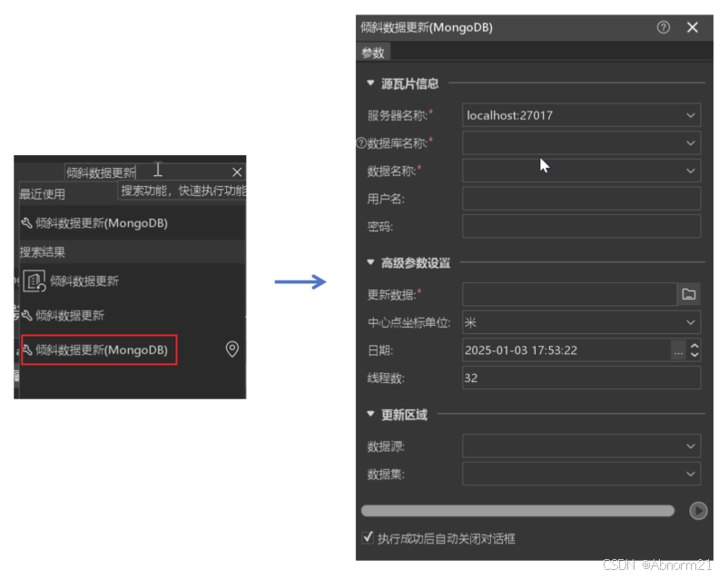Image resolution: width=728 pixels, height=579 pixels.
Task: Decrease the 日期 value with the down arrow
Action: point(694,355)
